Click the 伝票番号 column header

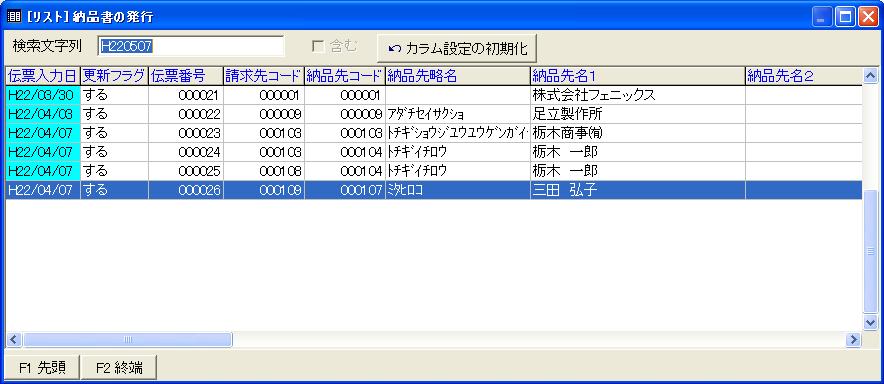point(186,76)
